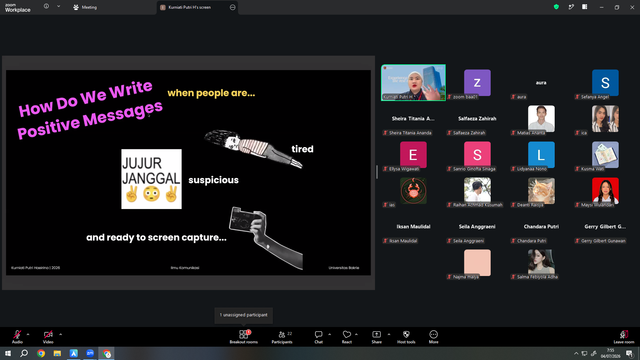Select Kurniati Putri H's video thumbnail
The image size is (640, 360).
tap(413, 82)
